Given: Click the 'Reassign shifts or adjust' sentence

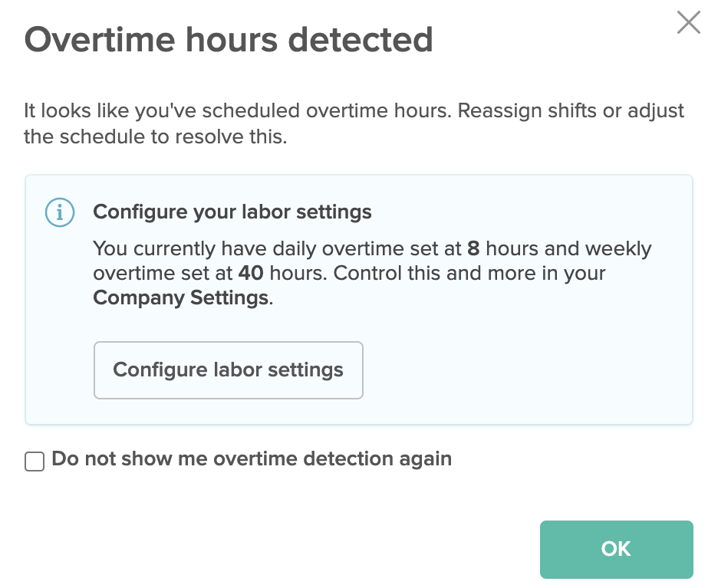Looking at the screenshot, I should 571,110.
